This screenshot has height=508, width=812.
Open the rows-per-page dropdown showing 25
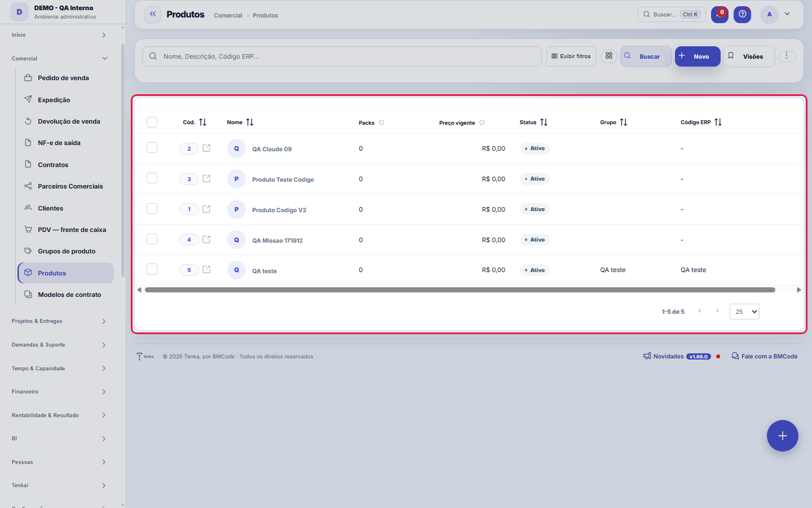point(744,312)
